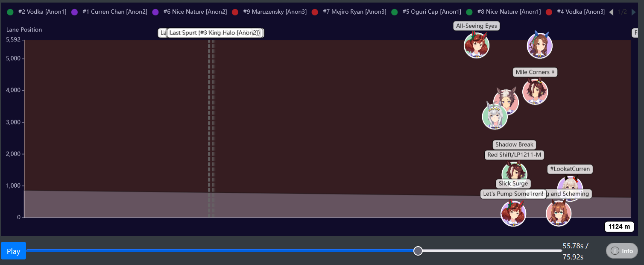Toggle #2 Vodka [Anon1] legend series

tap(37, 12)
